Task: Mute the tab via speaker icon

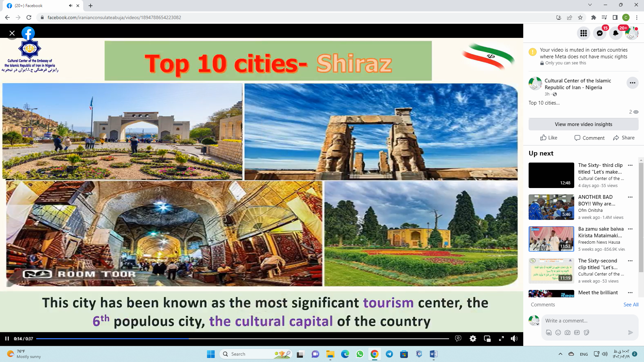Action: tap(70, 6)
